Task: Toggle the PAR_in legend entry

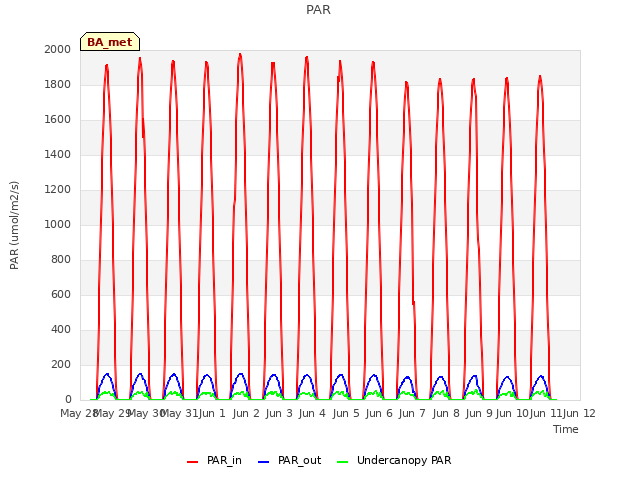Action: pos(214,460)
